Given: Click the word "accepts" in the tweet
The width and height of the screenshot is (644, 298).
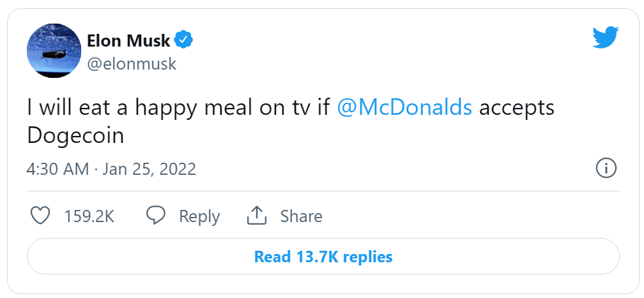Looking at the screenshot, I should pyautogui.click(x=516, y=107).
